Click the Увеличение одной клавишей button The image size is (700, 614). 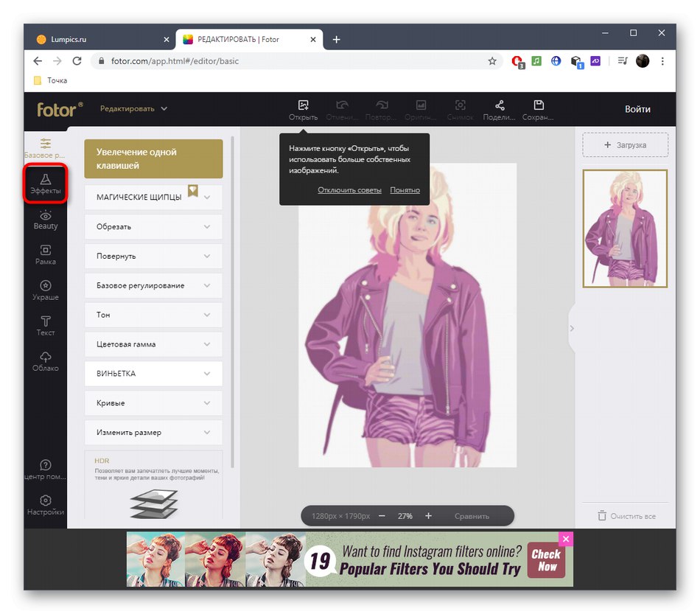153,158
